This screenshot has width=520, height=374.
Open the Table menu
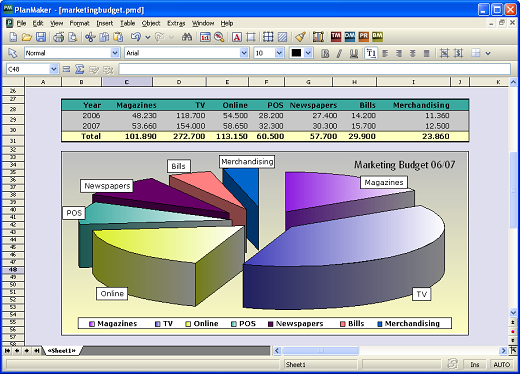click(128, 23)
